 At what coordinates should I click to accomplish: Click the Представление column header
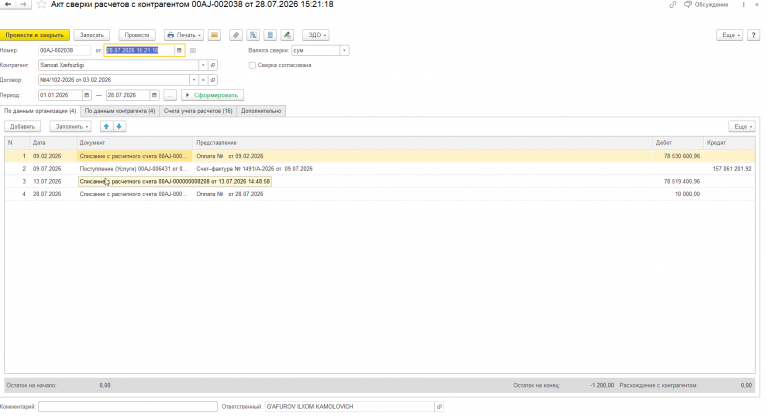click(x=423, y=143)
